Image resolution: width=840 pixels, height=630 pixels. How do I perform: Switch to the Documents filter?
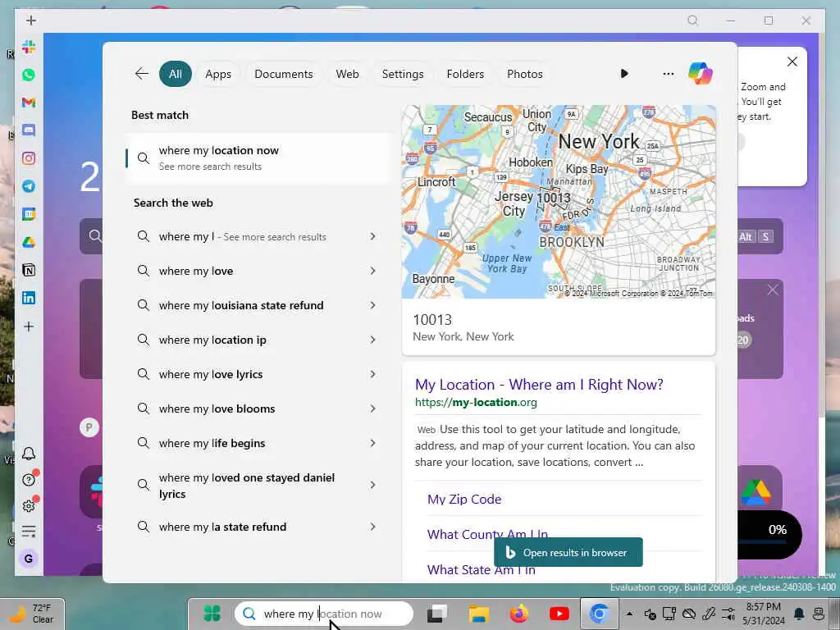(x=283, y=74)
